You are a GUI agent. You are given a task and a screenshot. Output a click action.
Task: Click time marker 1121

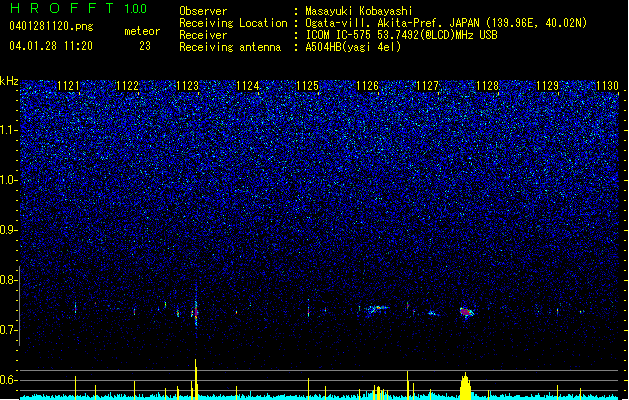point(68,86)
